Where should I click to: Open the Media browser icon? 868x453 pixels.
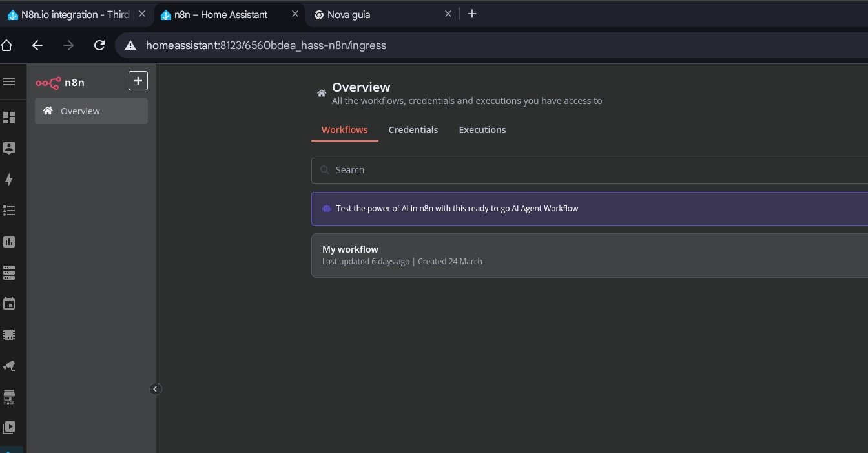[9, 427]
